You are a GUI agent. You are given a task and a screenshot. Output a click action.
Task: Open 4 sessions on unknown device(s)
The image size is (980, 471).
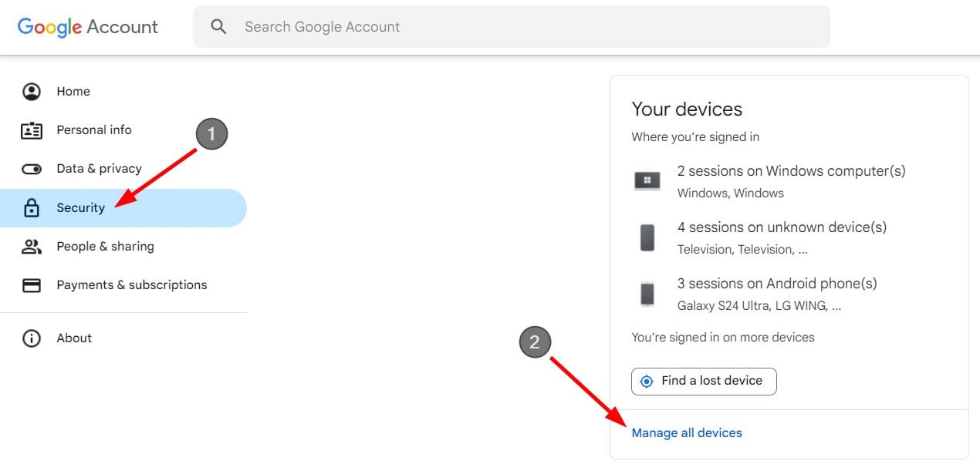(x=782, y=227)
